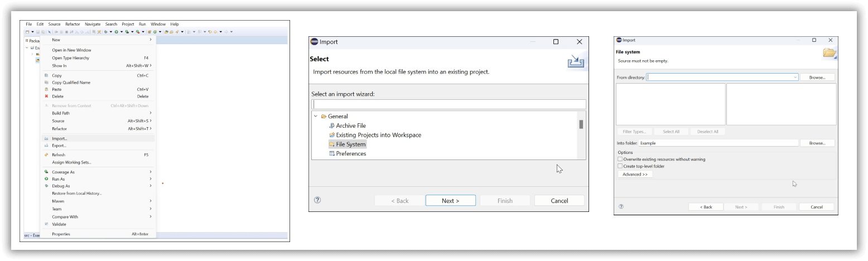Open the File menu
Screen dimensions: 868x261
click(x=29, y=24)
